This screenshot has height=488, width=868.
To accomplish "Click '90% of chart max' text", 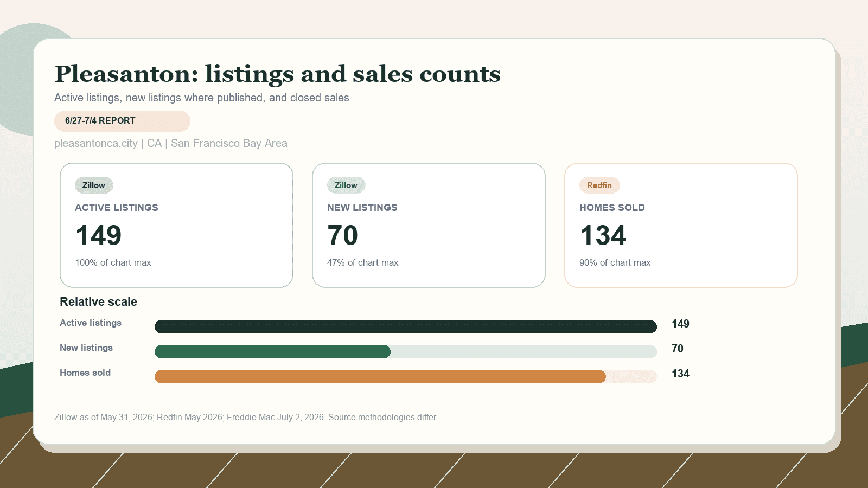I will (x=615, y=262).
